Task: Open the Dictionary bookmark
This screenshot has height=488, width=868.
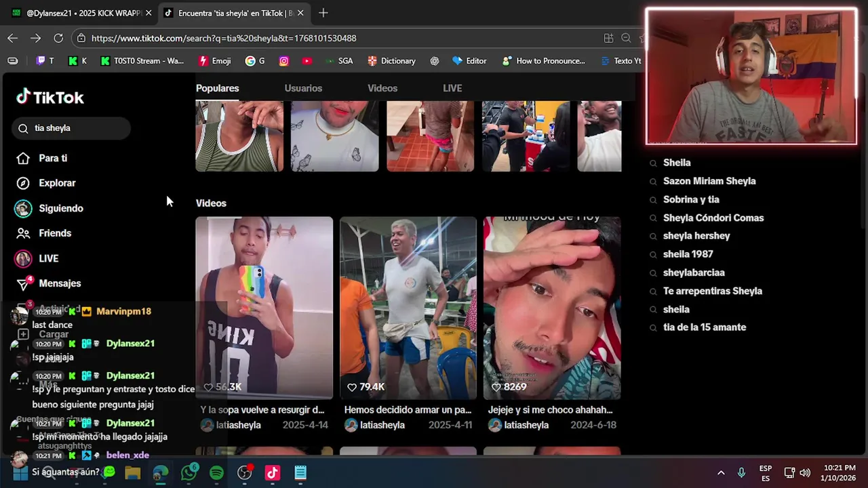Action: (391, 60)
